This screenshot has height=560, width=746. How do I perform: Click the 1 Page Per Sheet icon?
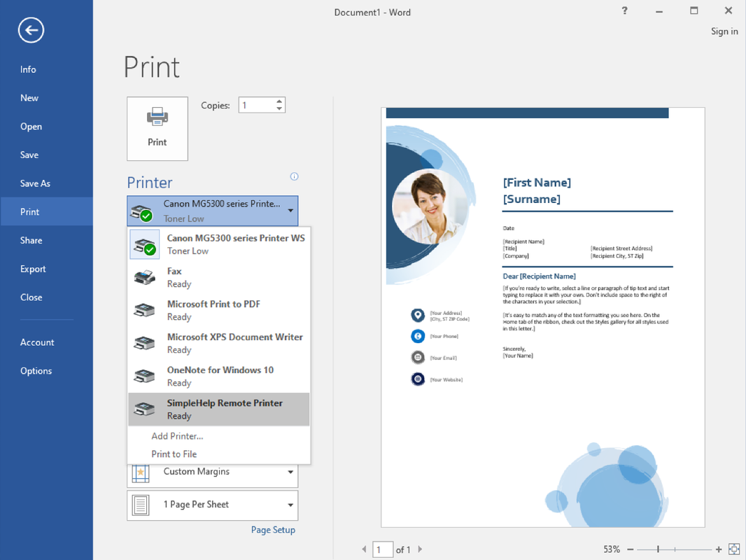click(x=141, y=505)
